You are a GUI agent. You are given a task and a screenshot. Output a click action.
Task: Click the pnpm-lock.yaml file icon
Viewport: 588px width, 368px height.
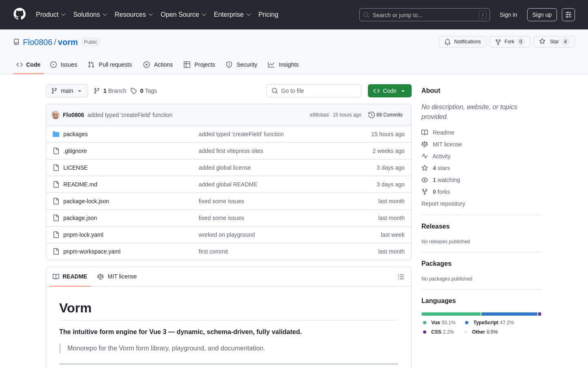coord(56,235)
